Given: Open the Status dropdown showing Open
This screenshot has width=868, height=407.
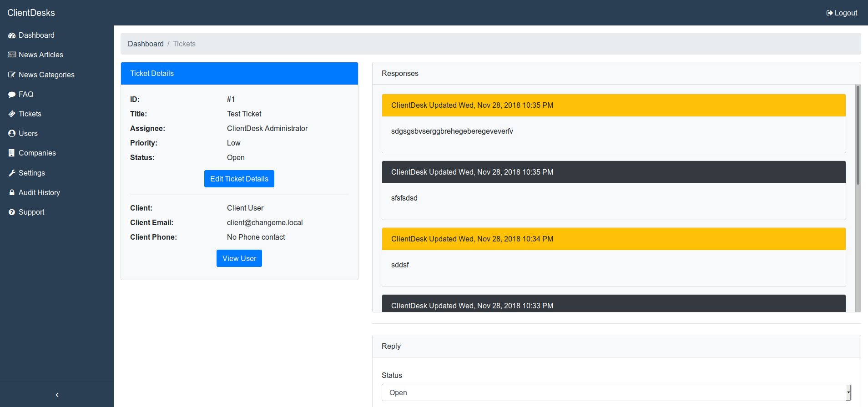Looking at the screenshot, I should pyautogui.click(x=616, y=392).
